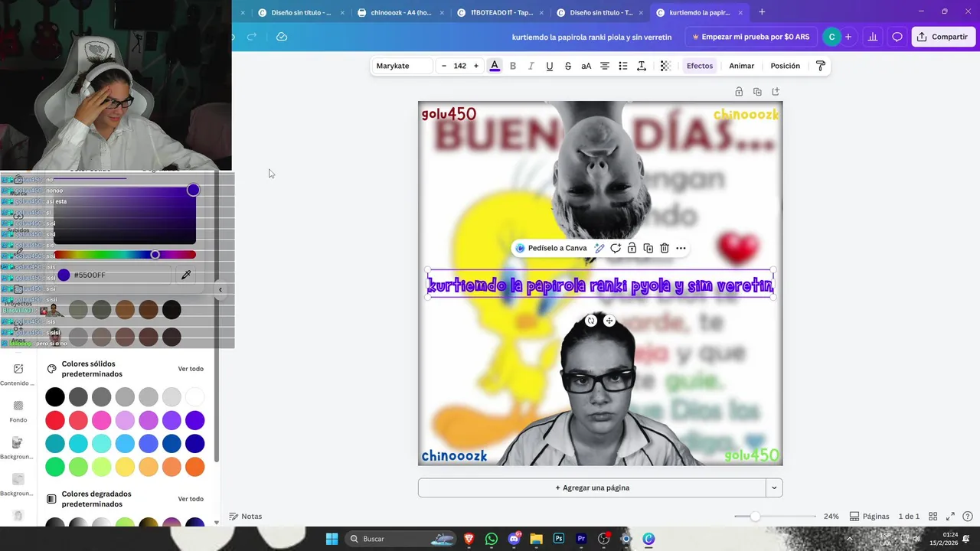Click the font size field showing 142
This screenshot has height=551, width=980.
pos(460,66)
